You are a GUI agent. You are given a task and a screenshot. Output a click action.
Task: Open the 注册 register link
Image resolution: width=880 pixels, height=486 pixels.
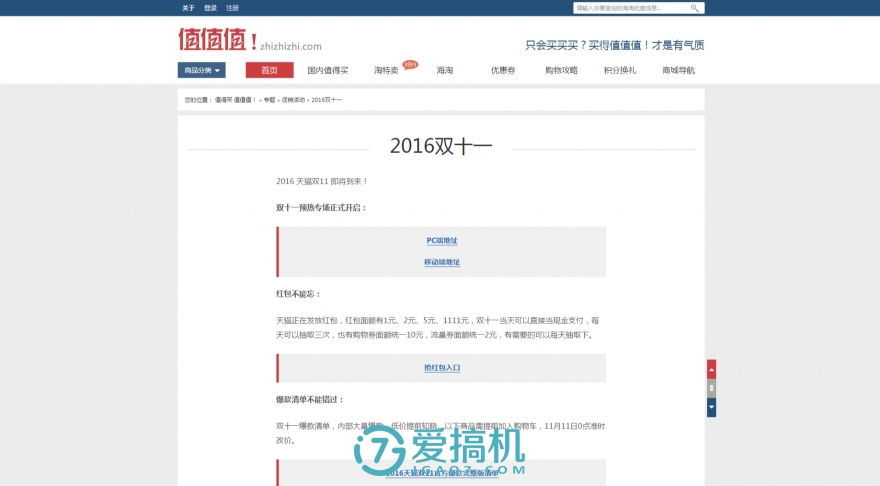pyautogui.click(x=232, y=8)
